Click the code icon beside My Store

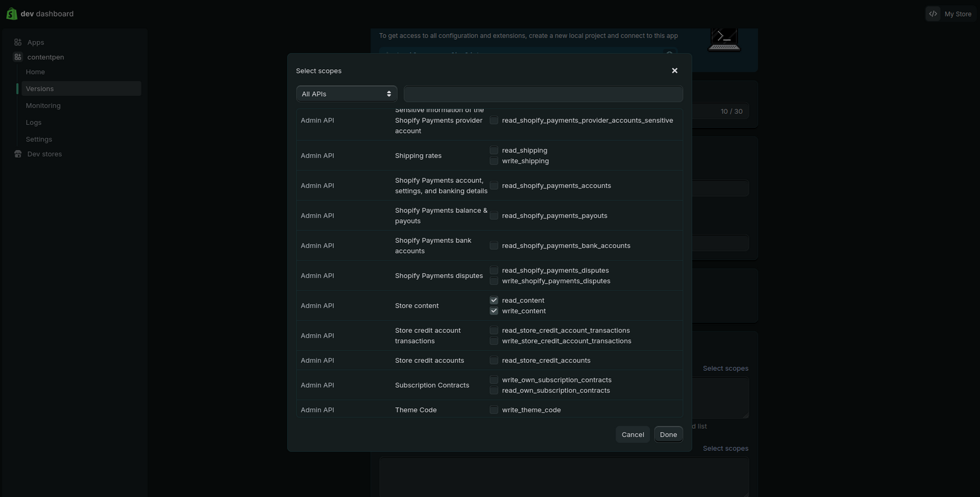point(933,13)
